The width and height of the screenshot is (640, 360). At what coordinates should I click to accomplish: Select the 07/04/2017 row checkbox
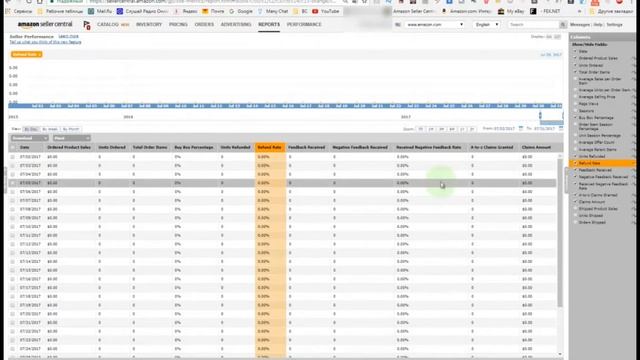pos(13,174)
